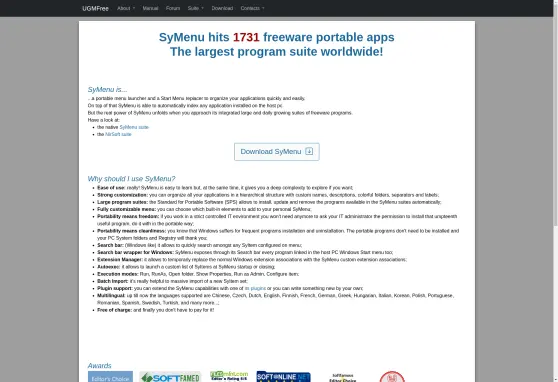The height and width of the screenshot is (382, 558).
Task: Click the "Large program suites" bullet label
Action: [x=122, y=202]
